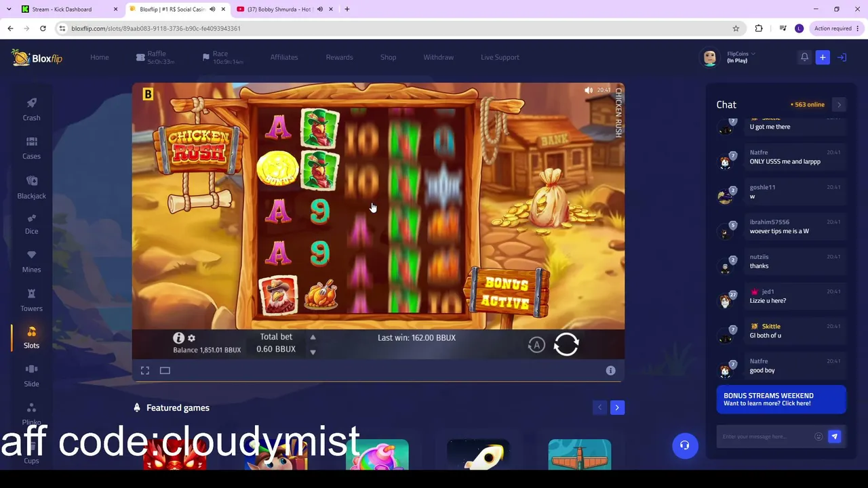Mute the YouTube browser tab audio
This screenshot has height=488, width=868.
point(319,9)
